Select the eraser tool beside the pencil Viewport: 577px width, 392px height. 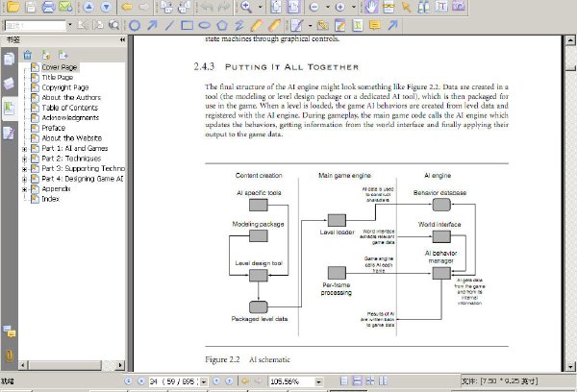tap(274, 25)
